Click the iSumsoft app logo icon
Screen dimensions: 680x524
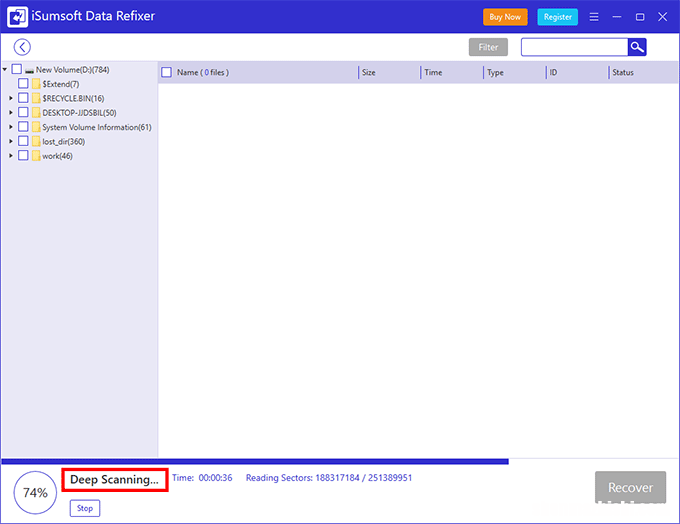[x=17, y=17]
